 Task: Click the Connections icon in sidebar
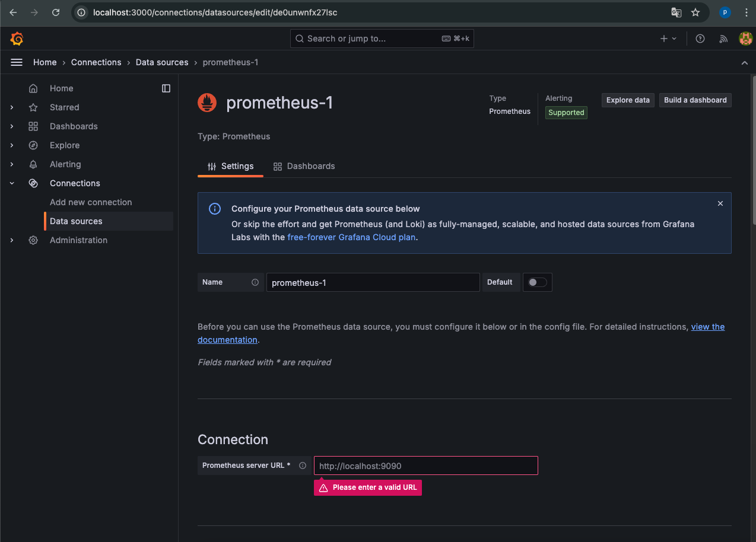(33, 183)
